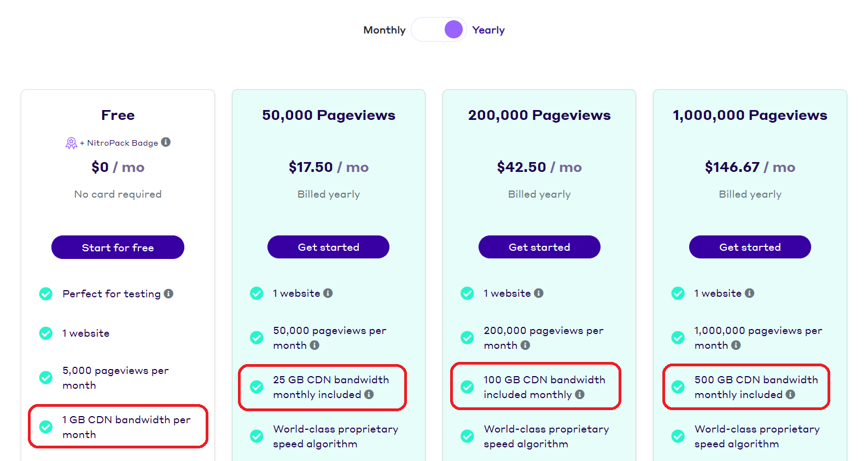Click the info icon beside NitroPack Badge
Viewport: 868px width, 461px height.
pos(167,142)
